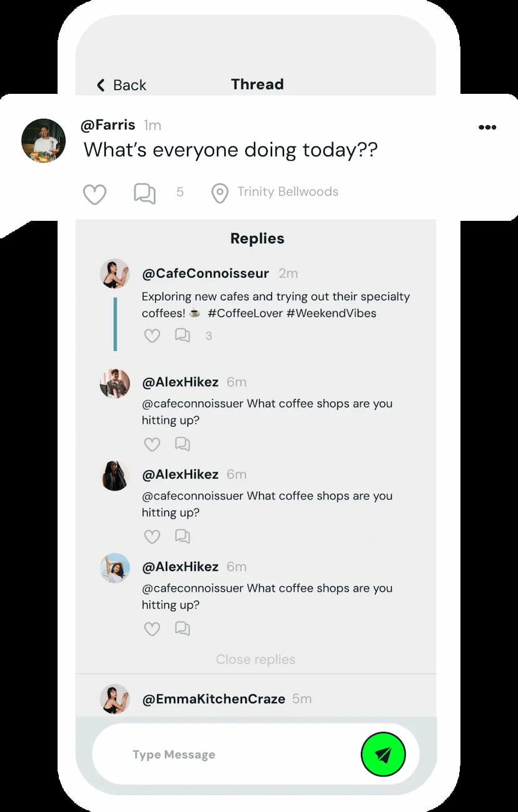Like the CafeConnoisseur reply
Image resolution: width=518 pixels, height=812 pixels.
(x=152, y=336)
